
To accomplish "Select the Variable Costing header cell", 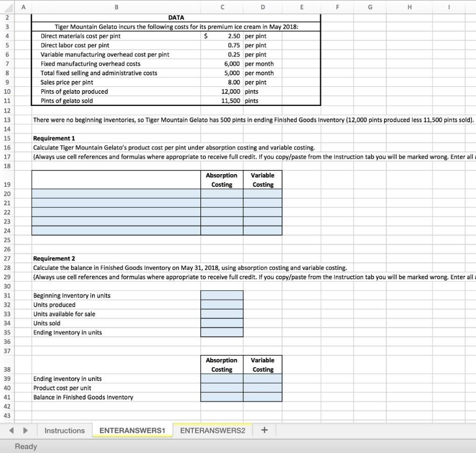I will pos(263,179).
